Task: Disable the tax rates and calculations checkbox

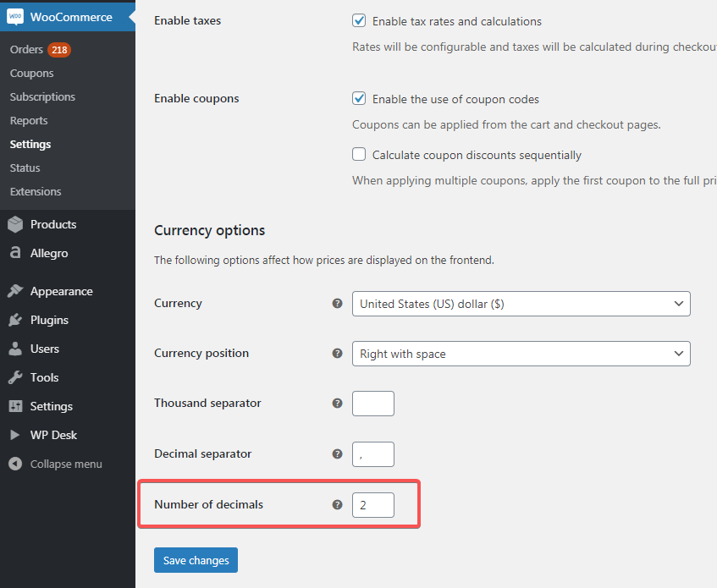Action: point(359,21)
